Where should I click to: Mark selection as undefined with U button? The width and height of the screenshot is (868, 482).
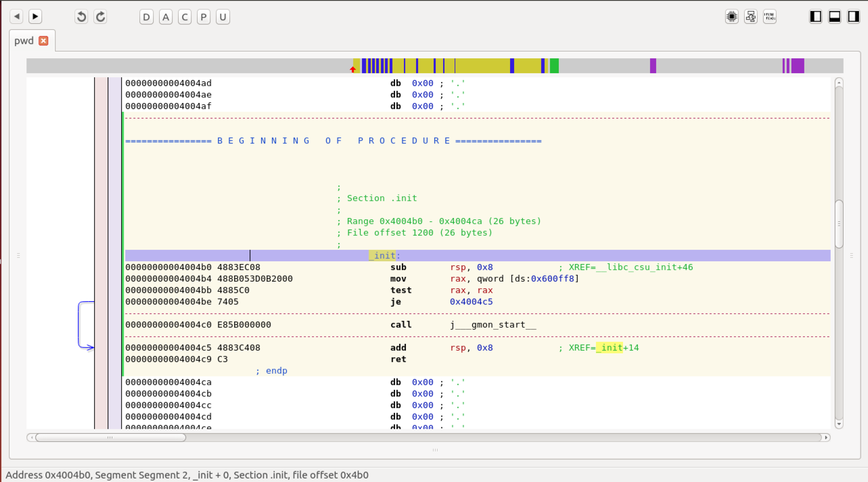223,17
